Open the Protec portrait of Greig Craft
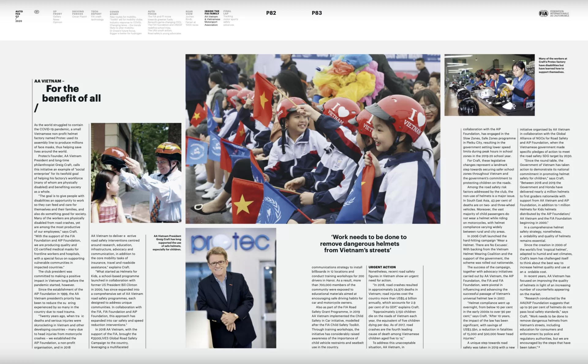Image resolution: width=588 pixels, height=364 pixels. [x=231, y=288]
